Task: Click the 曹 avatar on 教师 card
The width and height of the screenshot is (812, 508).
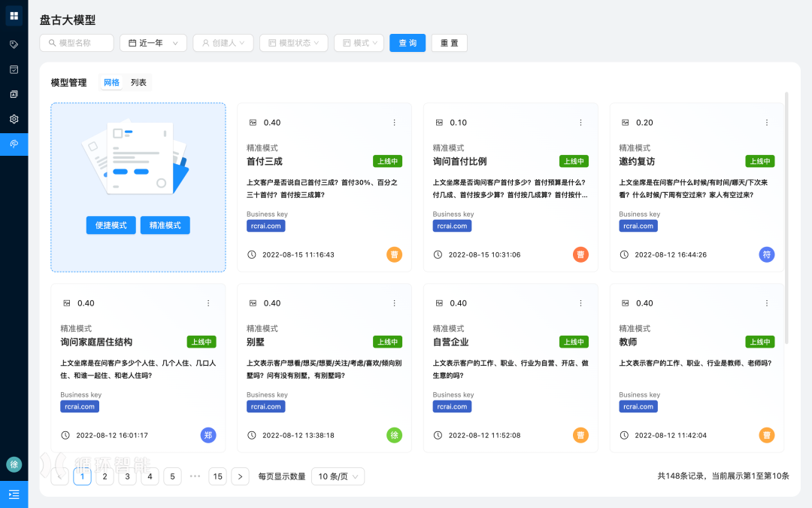Action: point(767,435)
